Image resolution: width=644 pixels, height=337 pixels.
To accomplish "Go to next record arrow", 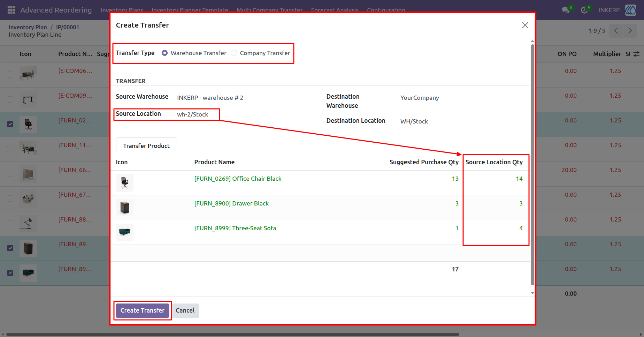I will pyautogui.click(x=630, y=31).
